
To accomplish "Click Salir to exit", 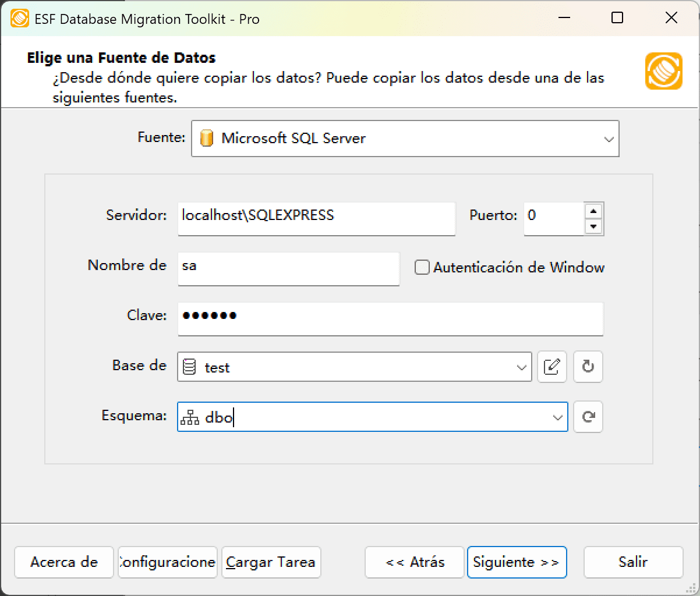I will click(633, 562).
